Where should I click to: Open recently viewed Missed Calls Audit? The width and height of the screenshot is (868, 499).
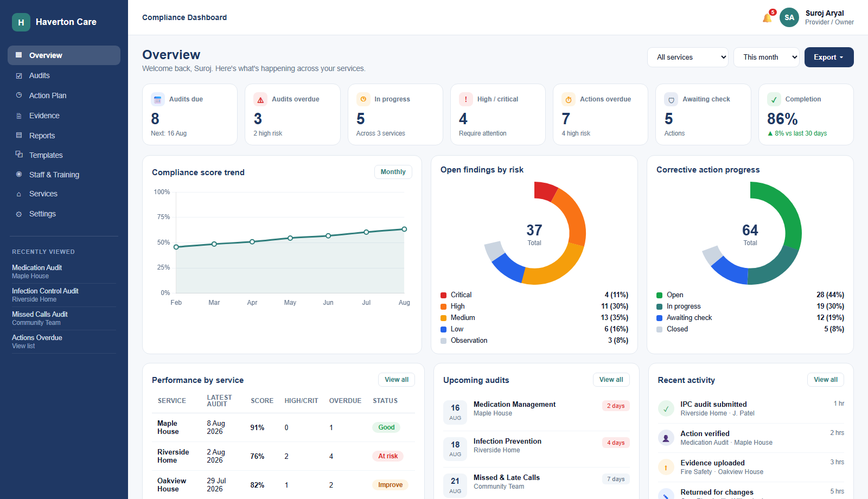click(x=64, y=318)
